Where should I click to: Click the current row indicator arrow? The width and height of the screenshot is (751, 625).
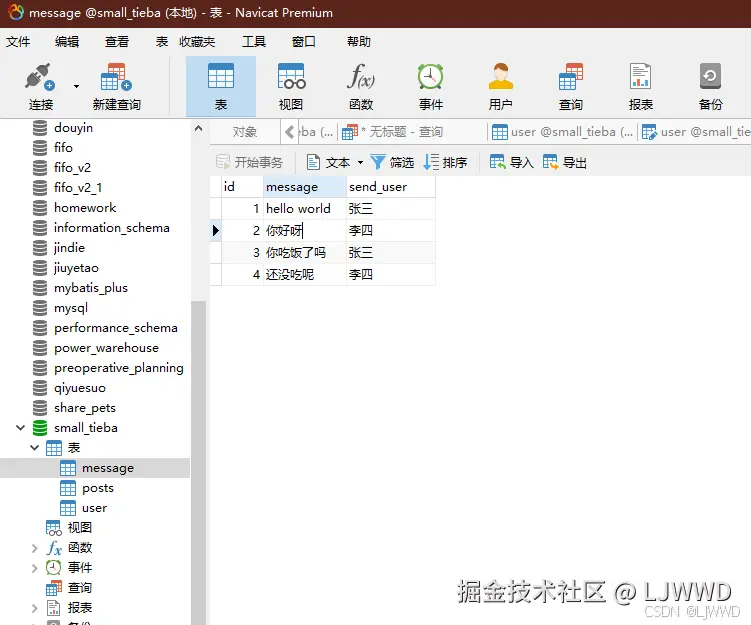[x=216, y=231]
